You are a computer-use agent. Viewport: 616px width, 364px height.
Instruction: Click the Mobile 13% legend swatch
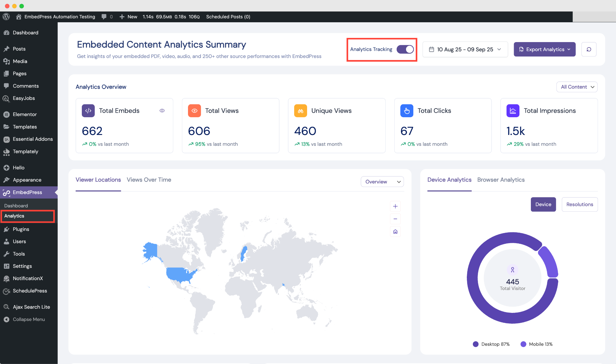coord(523,344)
